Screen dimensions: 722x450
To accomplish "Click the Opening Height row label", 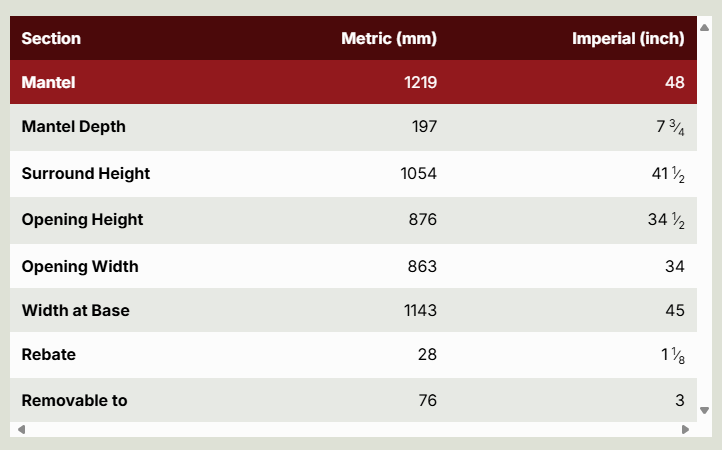I will [x=82, y=220].
